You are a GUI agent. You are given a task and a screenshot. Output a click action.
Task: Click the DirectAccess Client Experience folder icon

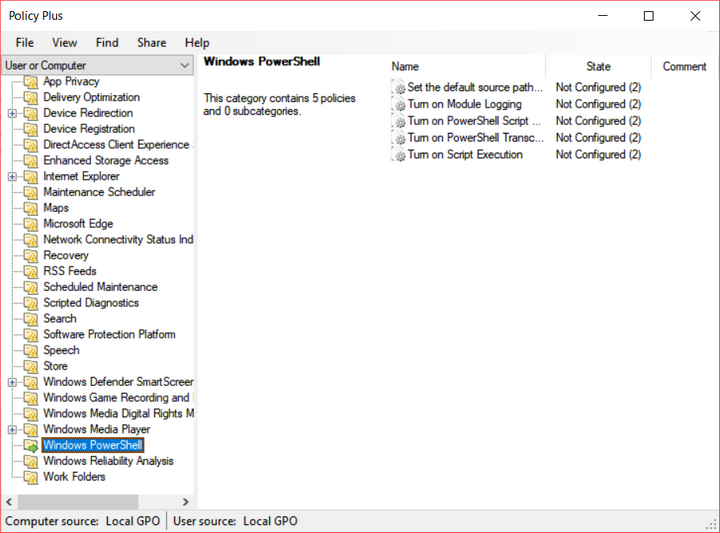pyautogui.click(x=31, y=145)
